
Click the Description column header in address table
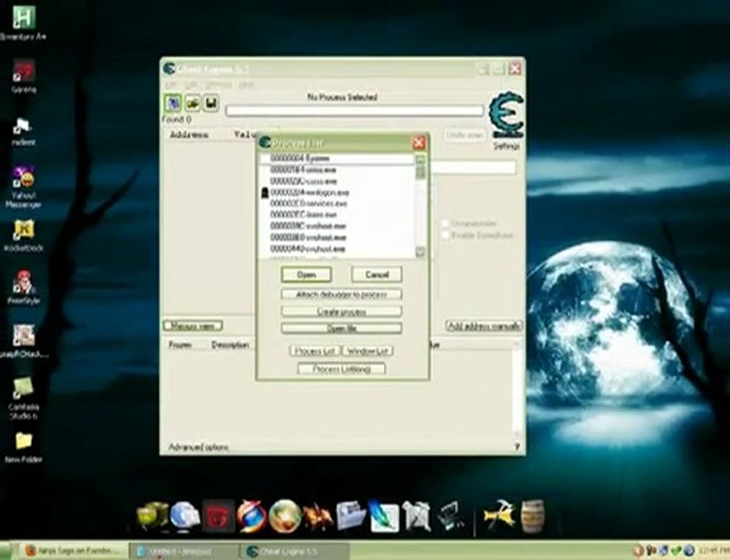(230, 345)
